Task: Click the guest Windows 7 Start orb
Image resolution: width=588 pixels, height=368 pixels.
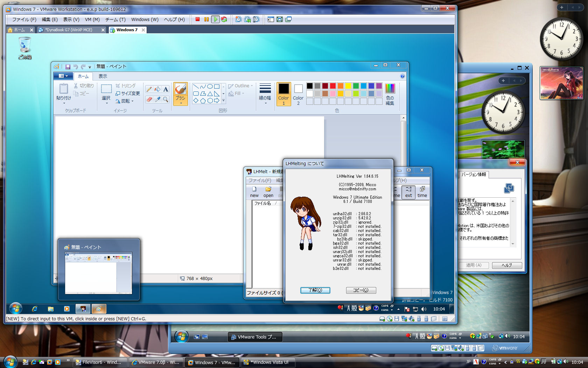Action: point(16,308)
